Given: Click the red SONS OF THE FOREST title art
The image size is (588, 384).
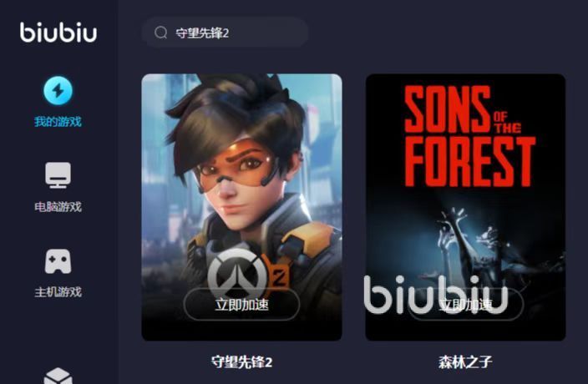Looking at the screenshot, I should 470,136.
